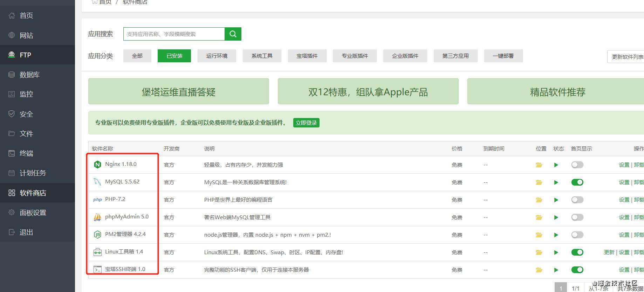The width and height of the screenshot is (644, 292).
Task: Click page number 1 in pagination
Action: [561, 288]
